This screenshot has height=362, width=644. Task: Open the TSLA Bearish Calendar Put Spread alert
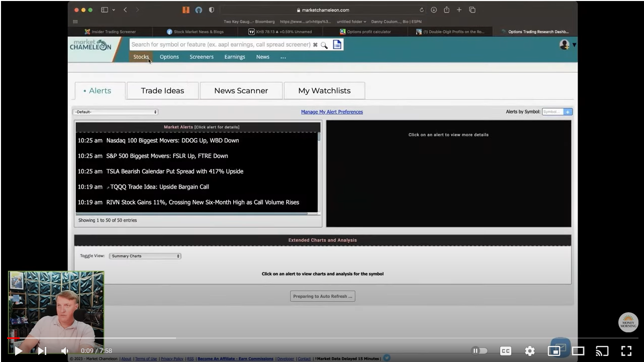(174, 171)
